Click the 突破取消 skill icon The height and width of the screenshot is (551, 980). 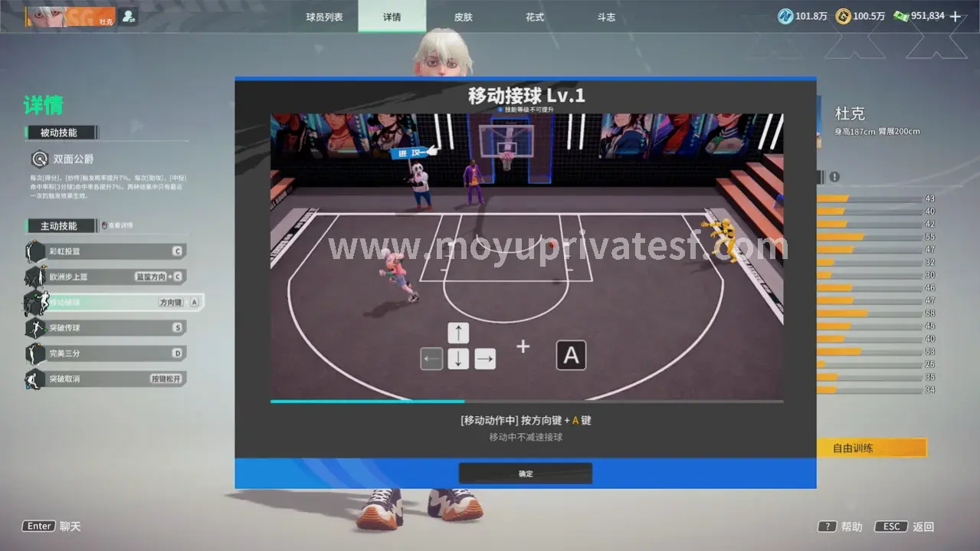point(34,379)
